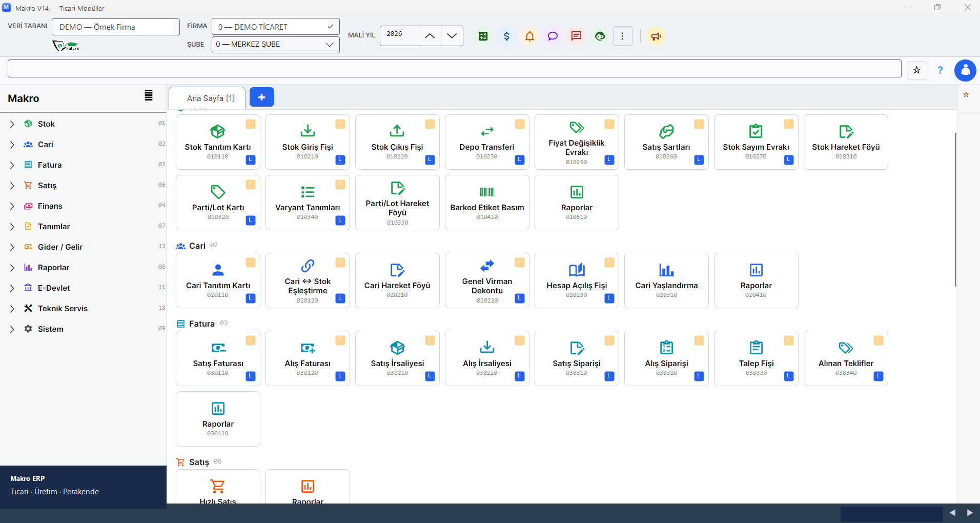Open the help question mark
This screenshot has height=523, width=980.
[940, 70]
